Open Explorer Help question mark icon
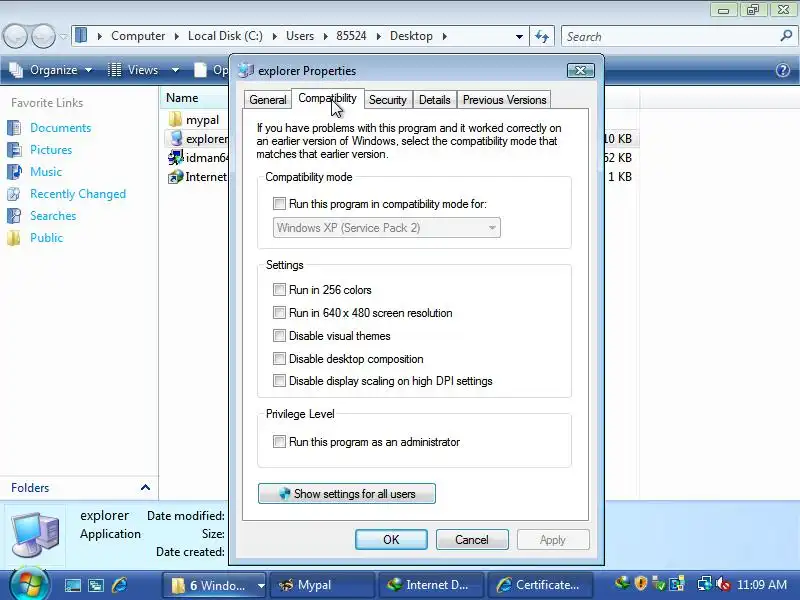800x600 pixels. point(783,70)
